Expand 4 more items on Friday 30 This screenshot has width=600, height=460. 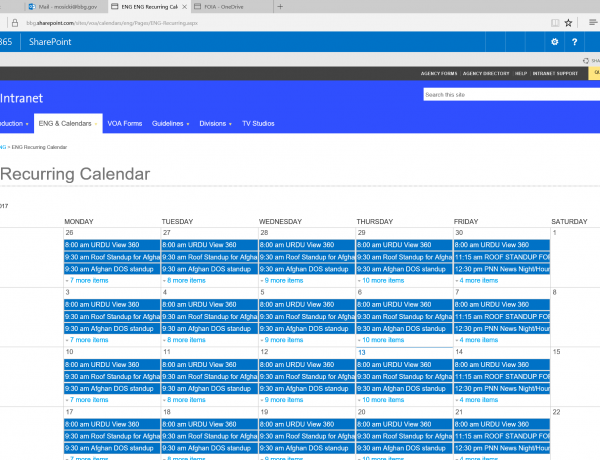(479, 281)
